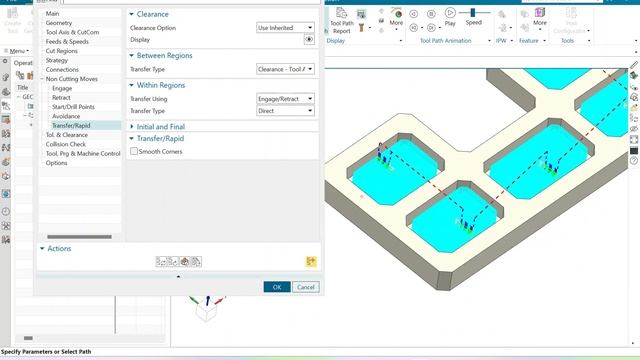The width and height of the screenshot is (640, 360).
Task: Collapse the Between Regions section
Action: click(131, 56)
